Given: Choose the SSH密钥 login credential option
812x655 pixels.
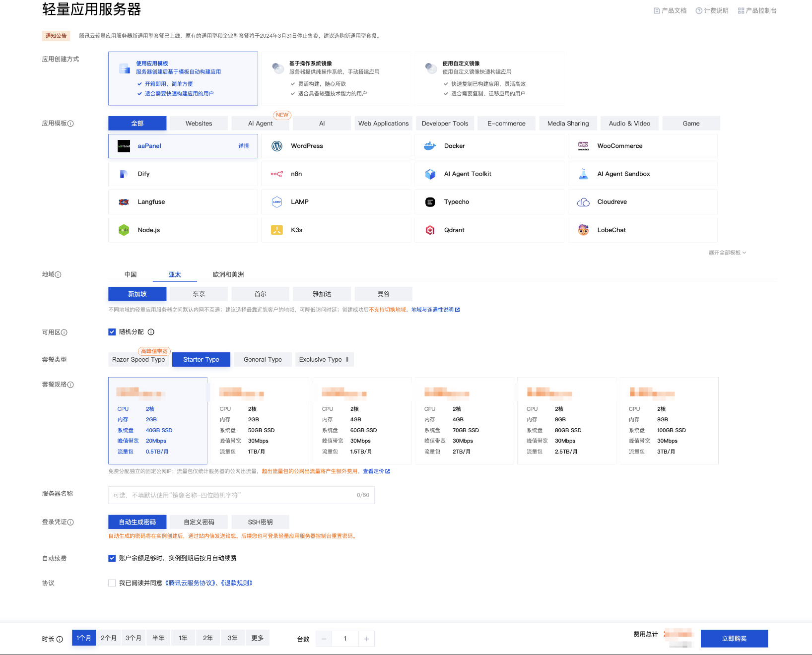Looking at the screenshot, I should (x=261, y=522).
